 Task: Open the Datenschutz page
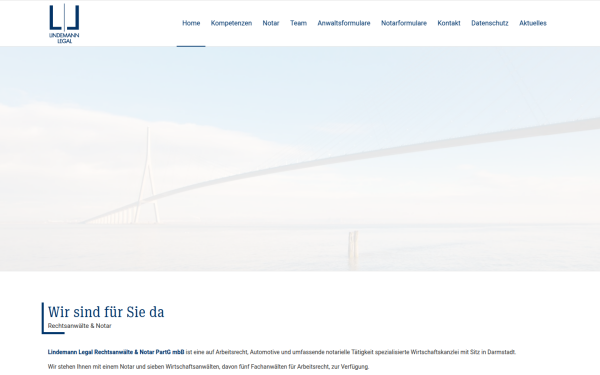tap(490, 23)
